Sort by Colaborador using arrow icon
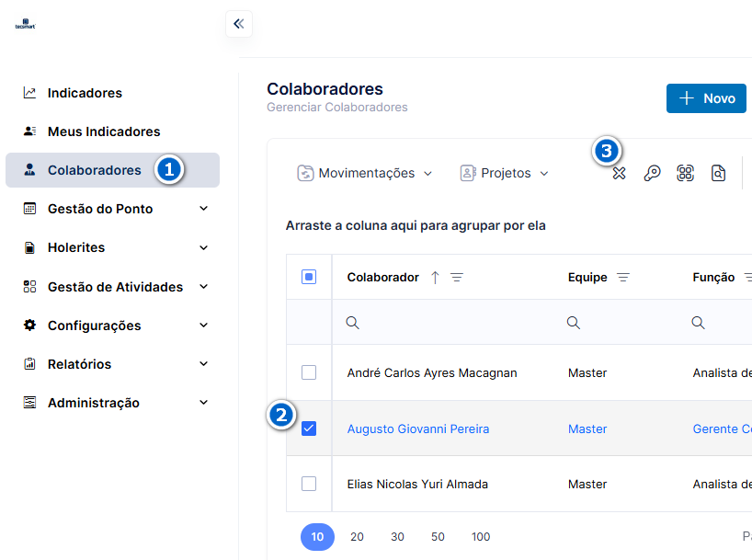 tap(435, 278)
